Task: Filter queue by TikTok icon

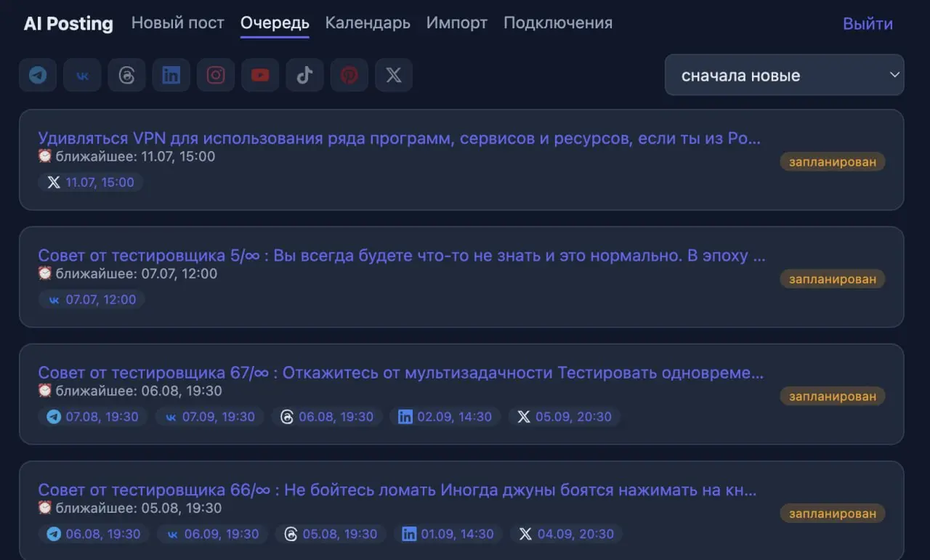Action: [304, 76]
